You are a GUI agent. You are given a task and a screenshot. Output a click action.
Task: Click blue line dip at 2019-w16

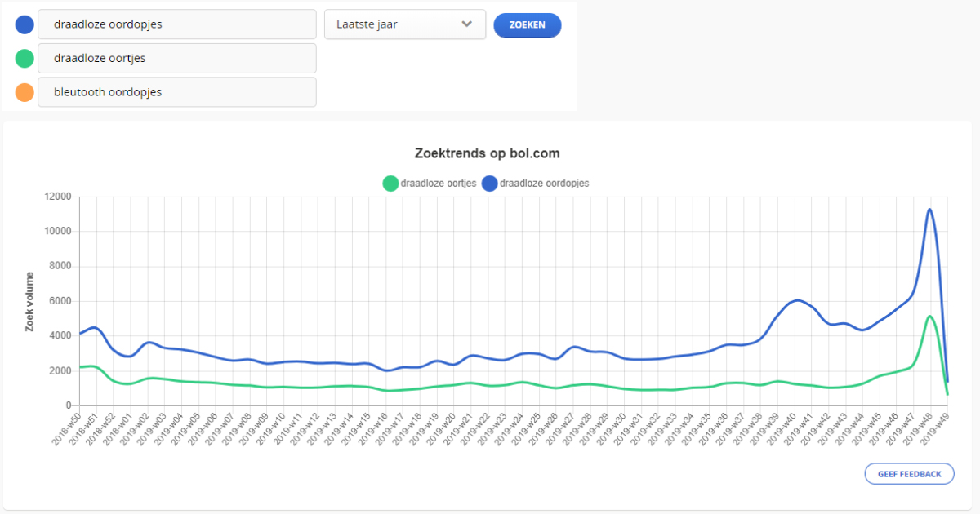coord(390,370)
